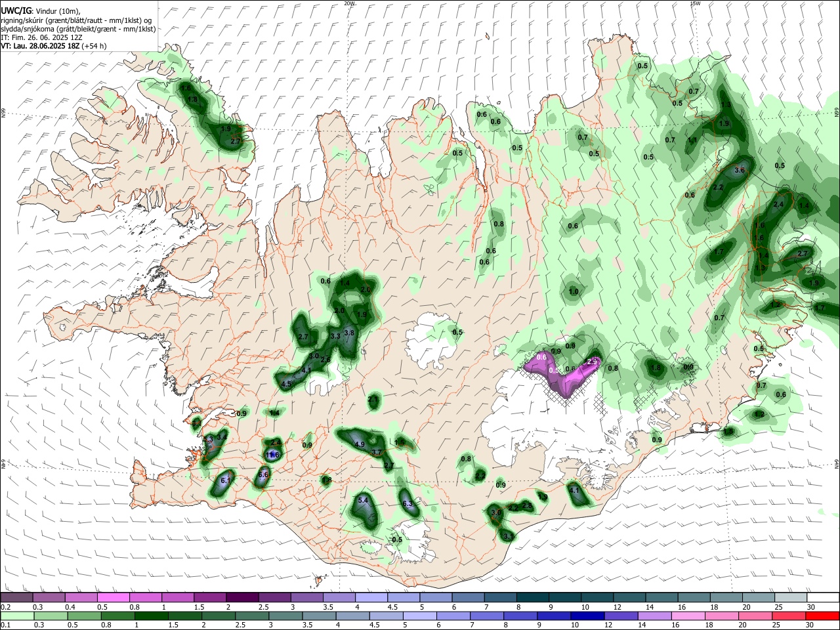Click the 5.4 precipitation value
The image size is (840, 630).
point(364,501)
